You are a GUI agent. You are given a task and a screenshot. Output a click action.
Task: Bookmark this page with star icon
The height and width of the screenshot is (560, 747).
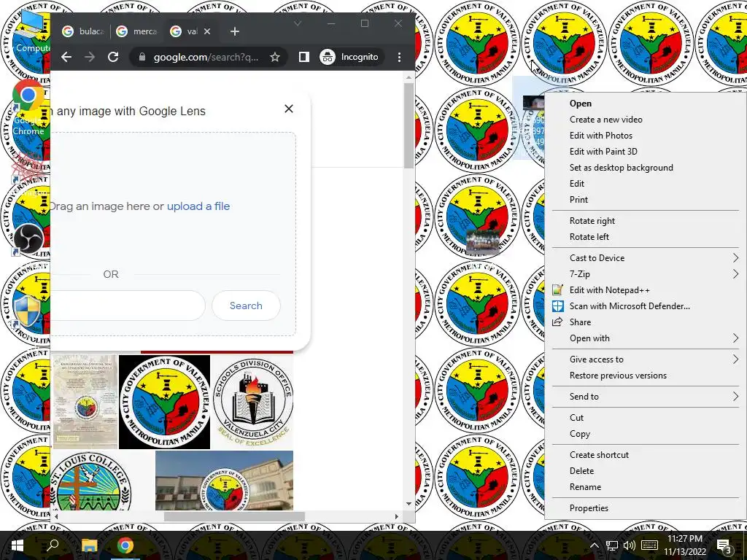coord(275,57)
